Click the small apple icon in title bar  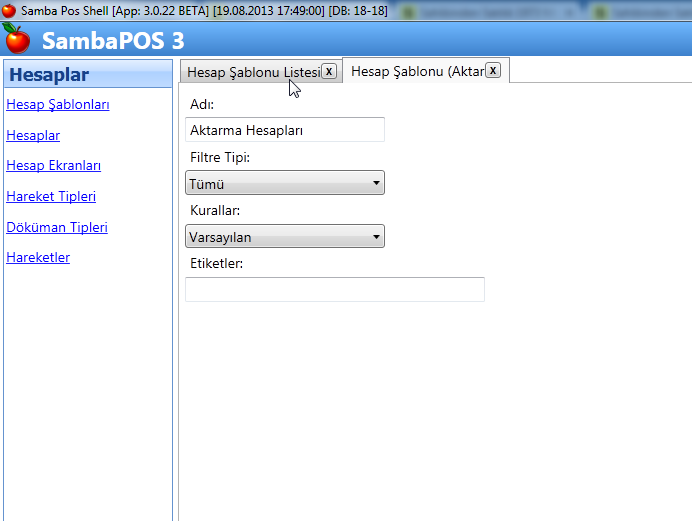coord(8,10)
